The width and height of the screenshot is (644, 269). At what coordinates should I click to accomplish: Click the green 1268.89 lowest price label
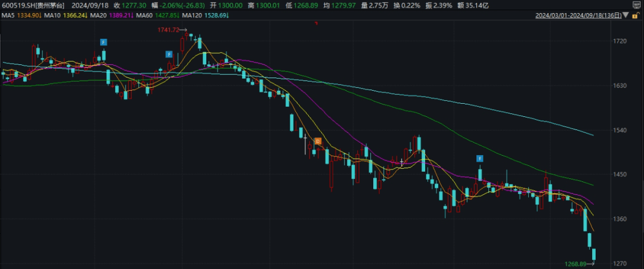click(575, 263)
